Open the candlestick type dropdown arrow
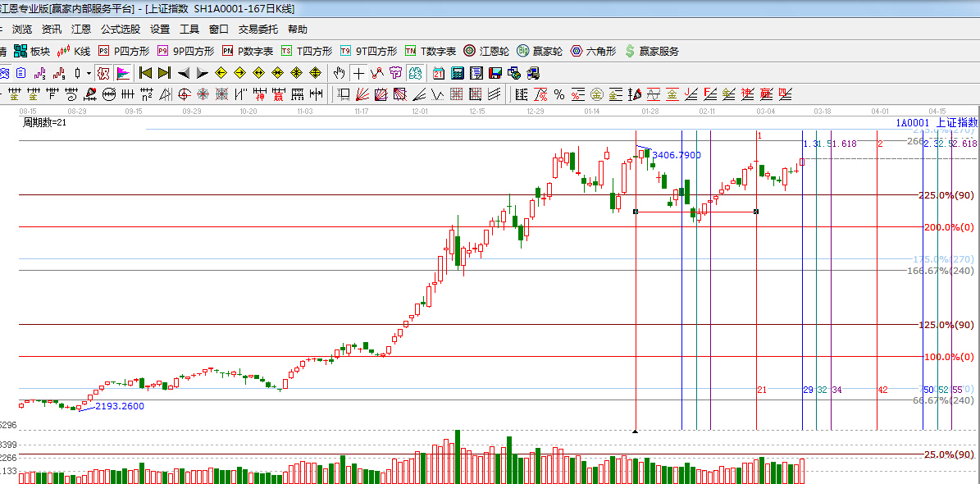 pyautogui.click(x=89, y=73)
